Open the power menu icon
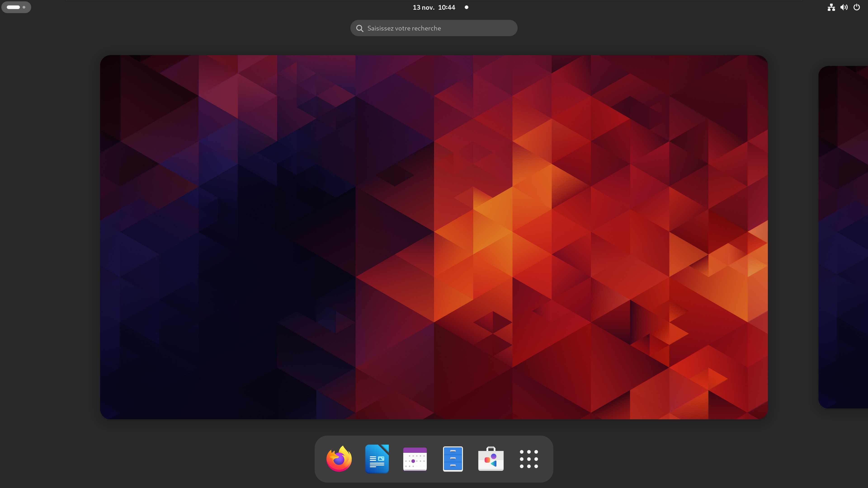 tap(857, 7)
